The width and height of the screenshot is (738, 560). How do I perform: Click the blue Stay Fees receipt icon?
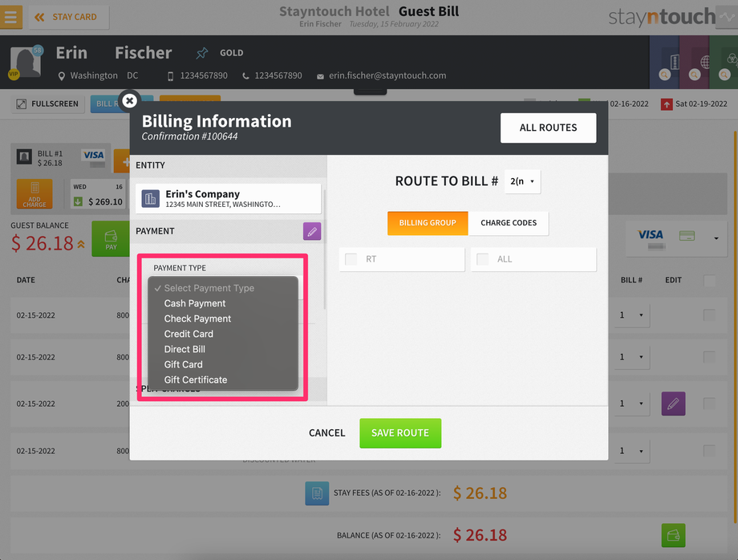(317, 493)
